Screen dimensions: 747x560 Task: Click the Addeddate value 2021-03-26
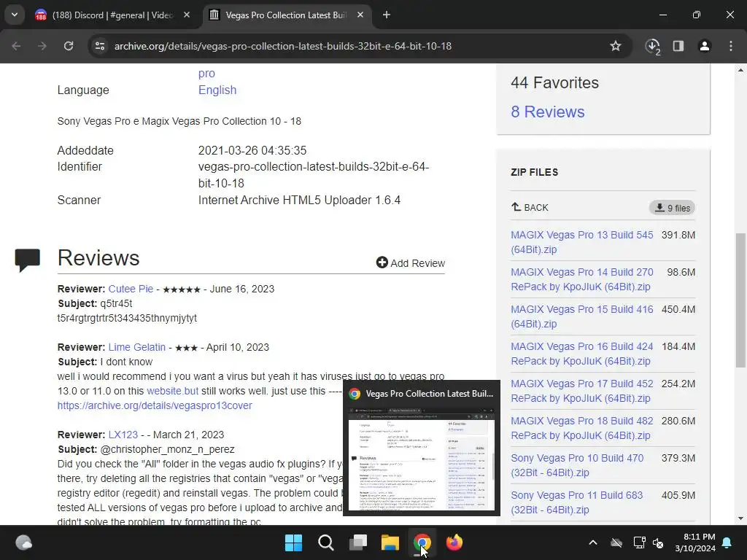click(x=252, y=150)
